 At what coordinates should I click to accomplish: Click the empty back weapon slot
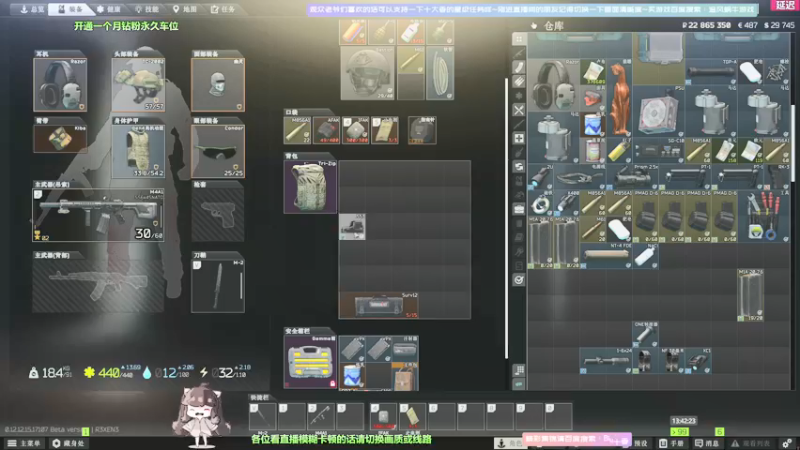[x=98, y=286]
